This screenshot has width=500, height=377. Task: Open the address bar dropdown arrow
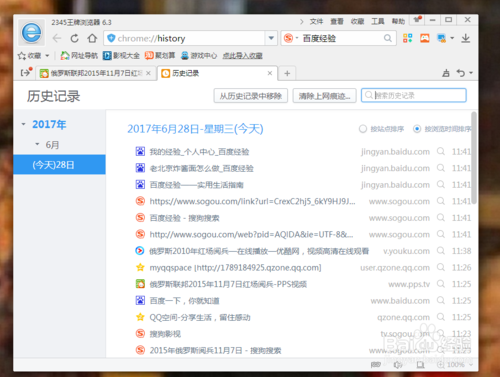click(x=271, y=38)
